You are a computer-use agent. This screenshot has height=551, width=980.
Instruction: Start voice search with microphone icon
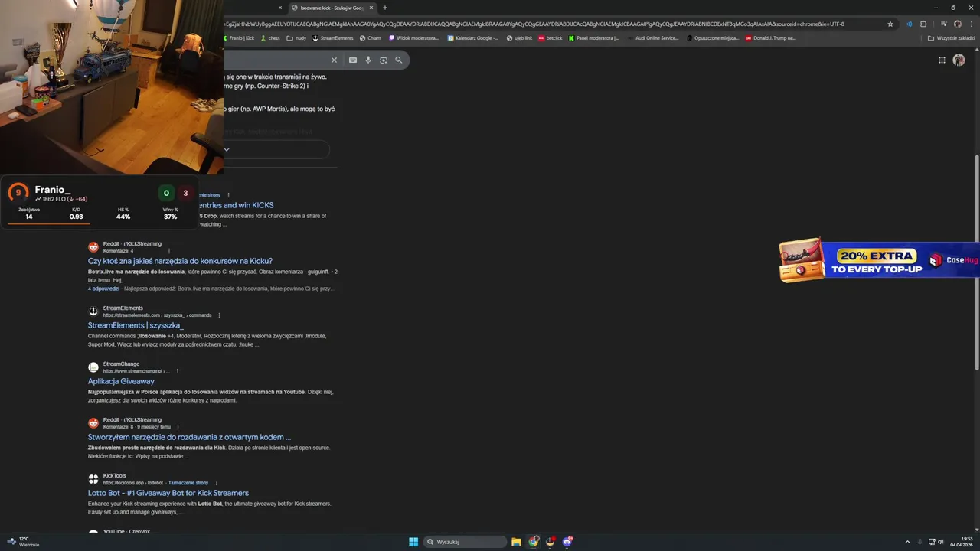368,60
